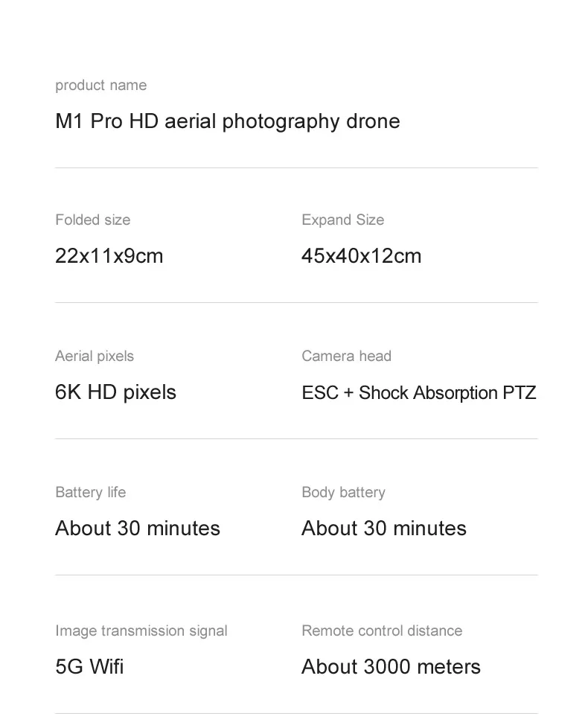Click the 'Battery life' label
This screenshot has height=728, width=588.
(90, 493)
